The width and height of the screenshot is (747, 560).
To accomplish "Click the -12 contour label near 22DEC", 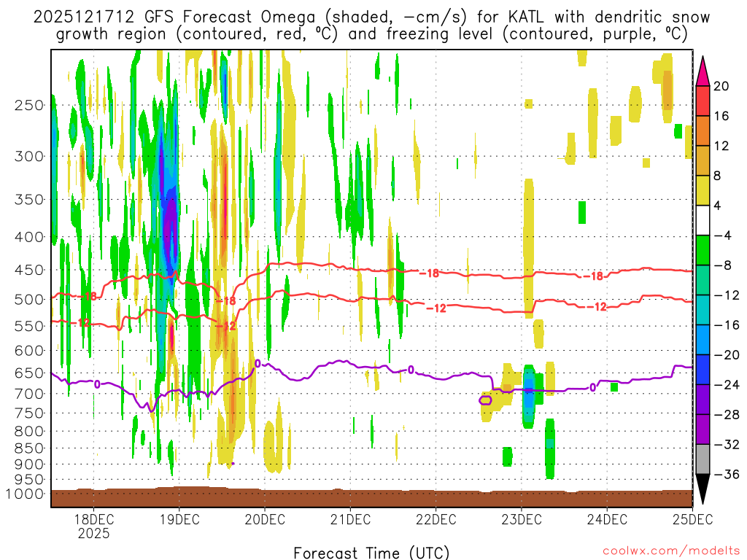I will (x=436, y=308).
